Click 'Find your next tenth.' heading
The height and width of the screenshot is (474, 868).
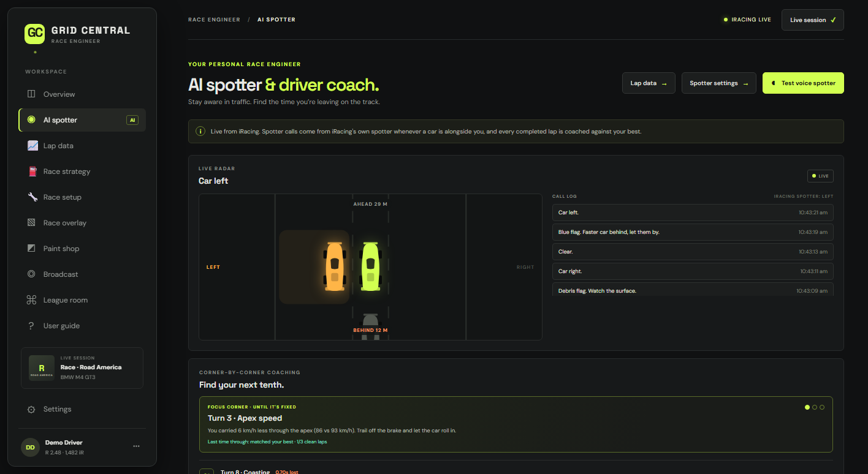[242, 385]
